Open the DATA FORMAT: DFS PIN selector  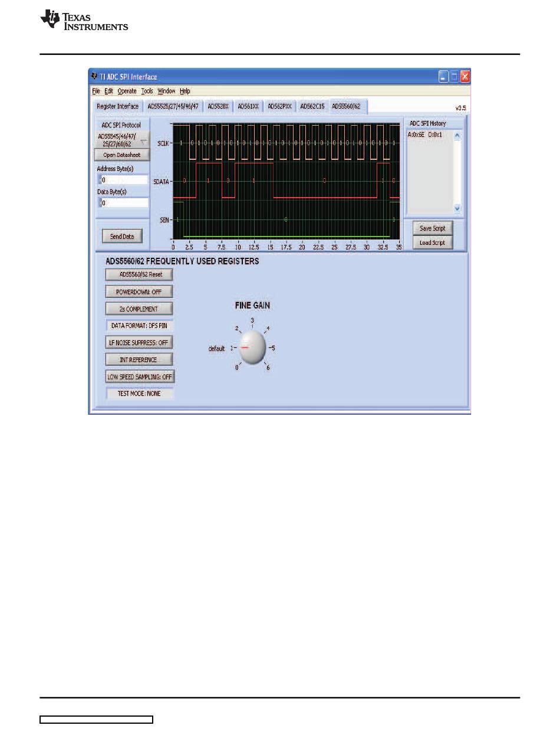[139, 326]
